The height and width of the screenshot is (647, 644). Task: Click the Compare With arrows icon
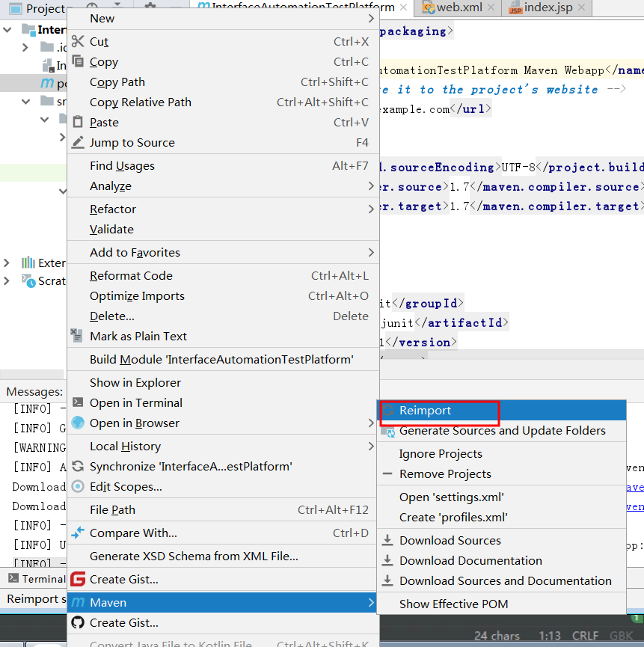78,533
